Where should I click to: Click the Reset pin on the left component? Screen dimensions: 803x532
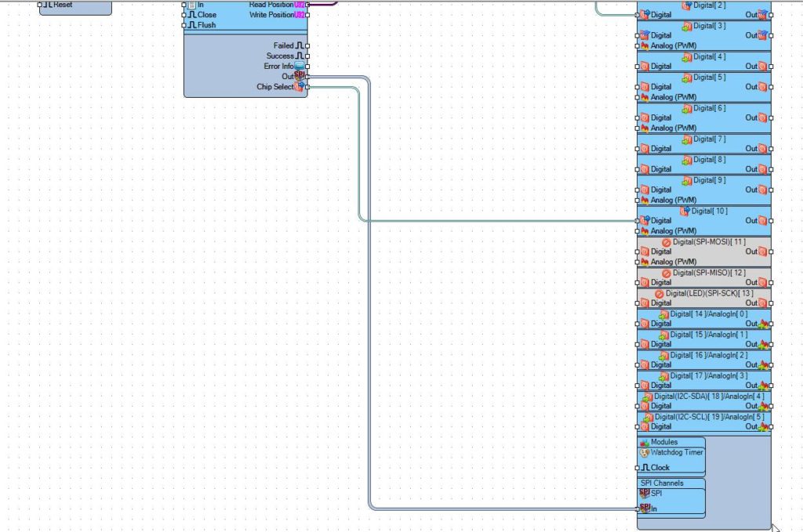tap(40, 5)
